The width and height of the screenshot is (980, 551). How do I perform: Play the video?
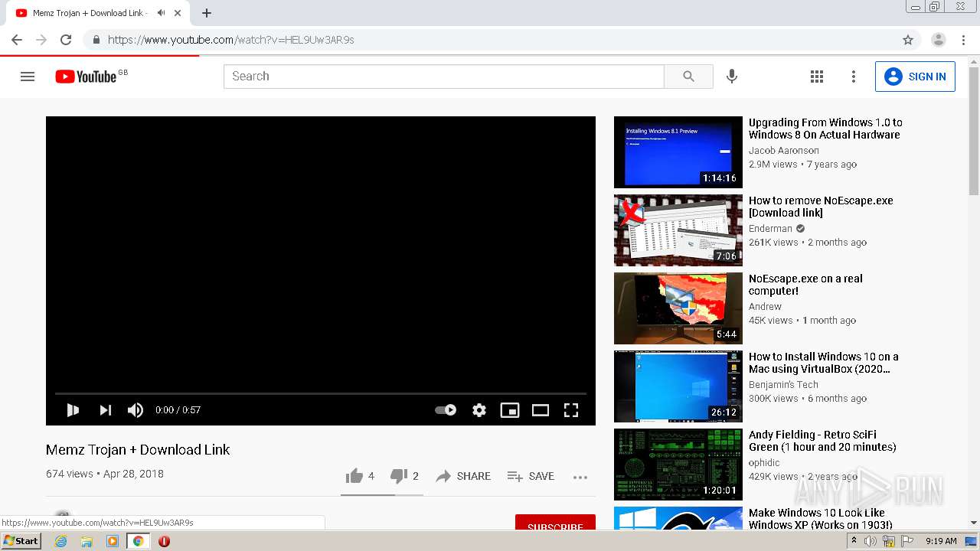click(73, 410)
